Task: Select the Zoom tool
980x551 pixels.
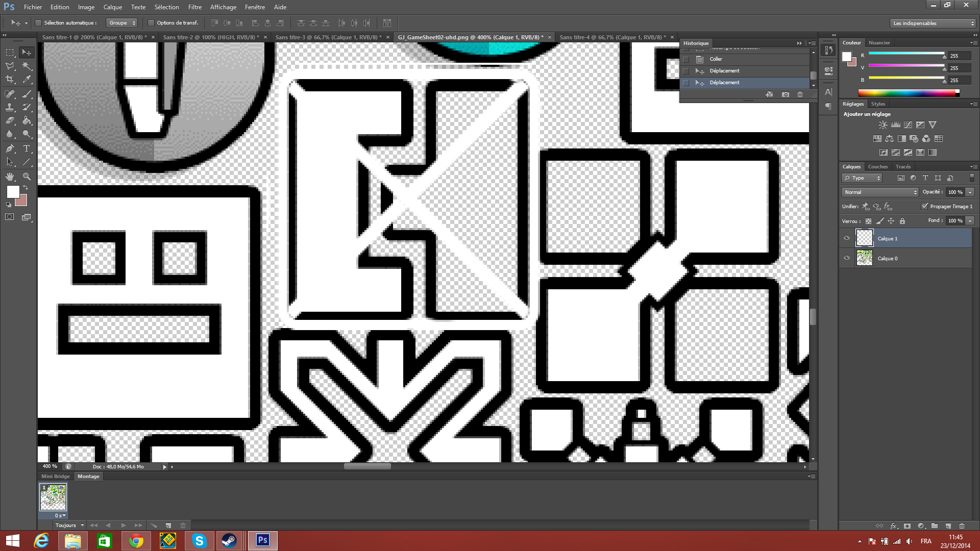Action: [27, 177]
